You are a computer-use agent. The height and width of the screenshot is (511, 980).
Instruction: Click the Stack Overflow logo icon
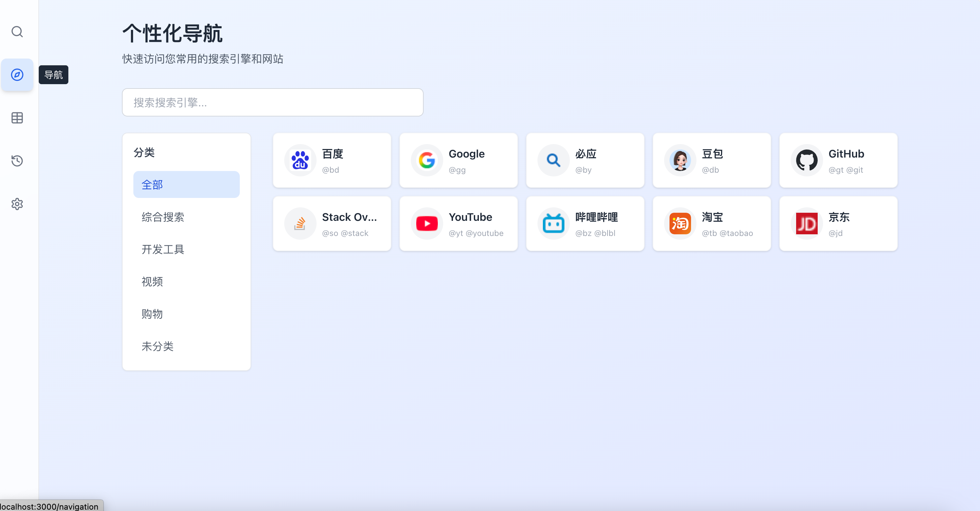pyautogui.click(x=300, y=224)
